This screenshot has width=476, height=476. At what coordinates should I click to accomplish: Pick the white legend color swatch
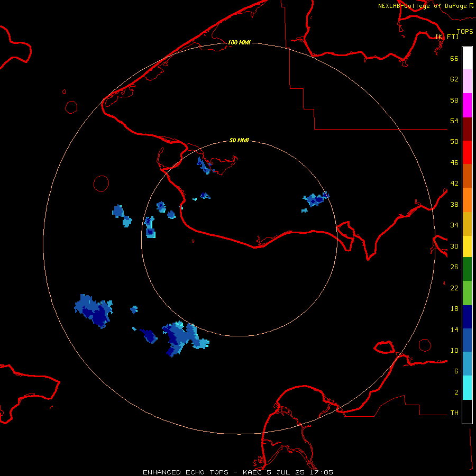[x=467, y=58]
